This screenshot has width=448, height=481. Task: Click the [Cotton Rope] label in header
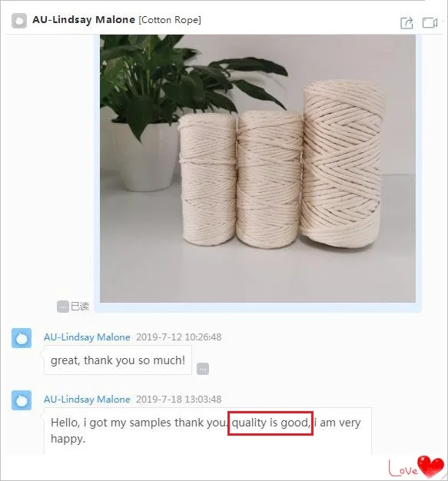170,20
